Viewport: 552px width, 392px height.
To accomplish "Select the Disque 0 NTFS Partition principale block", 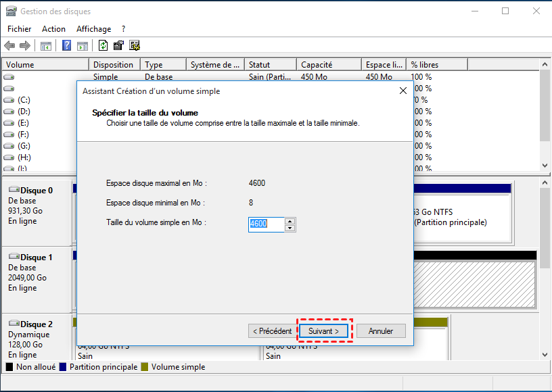I will [x=462, y=217].
